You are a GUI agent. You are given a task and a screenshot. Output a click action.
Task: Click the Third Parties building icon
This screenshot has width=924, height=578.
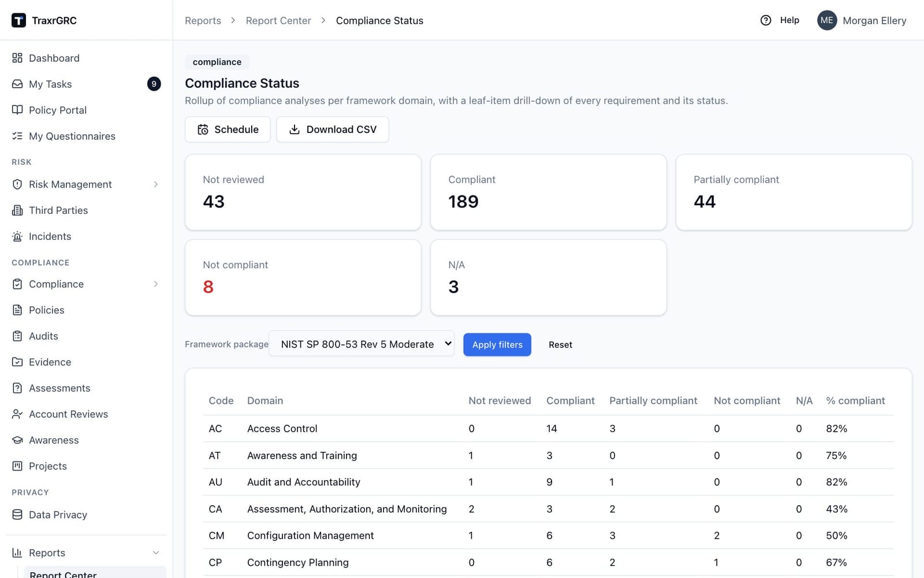coord(17,210)
